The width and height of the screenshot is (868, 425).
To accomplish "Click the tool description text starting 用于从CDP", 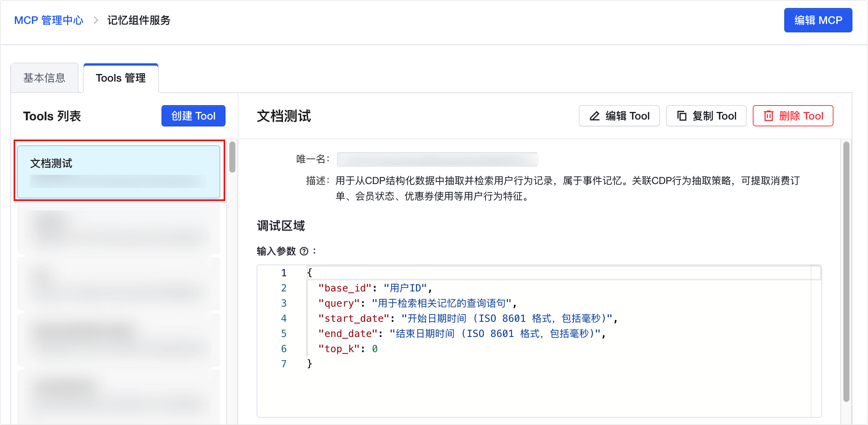I will [568, 188].
